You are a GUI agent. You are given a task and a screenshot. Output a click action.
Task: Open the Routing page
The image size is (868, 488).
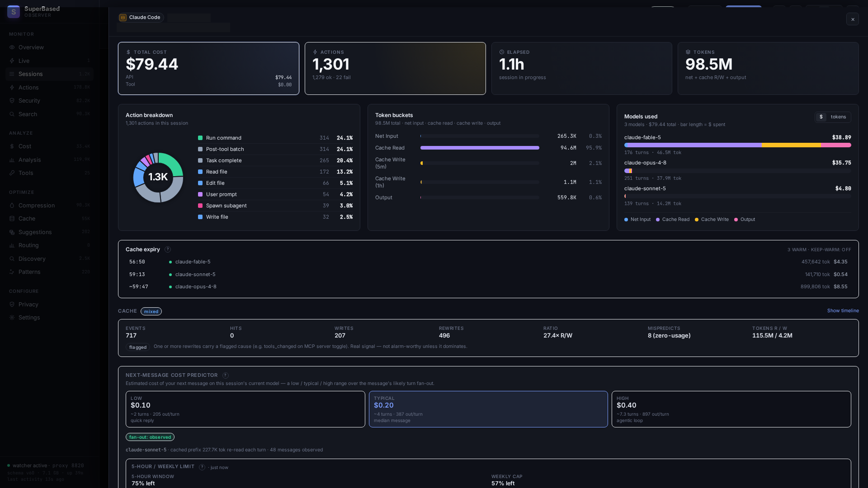click(x=50, y=245)
